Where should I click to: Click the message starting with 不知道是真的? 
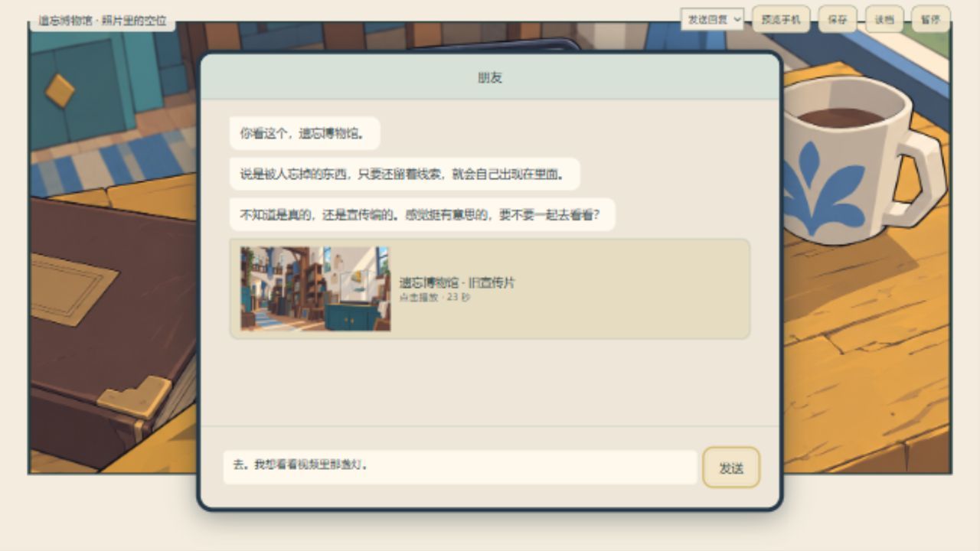(422, 215)
